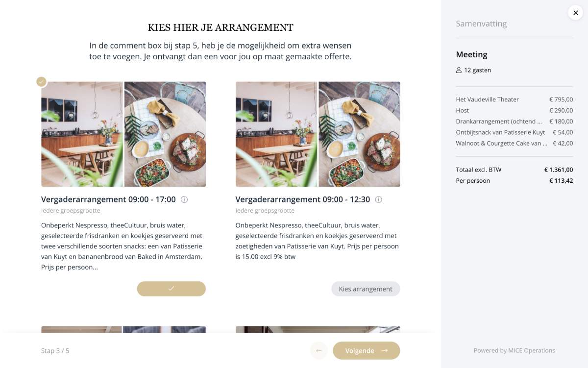This screenshot has height=368, width=588.
Task: Open the 09:00 - 17:00 arrangement image
Action: (x=123, y=134)
